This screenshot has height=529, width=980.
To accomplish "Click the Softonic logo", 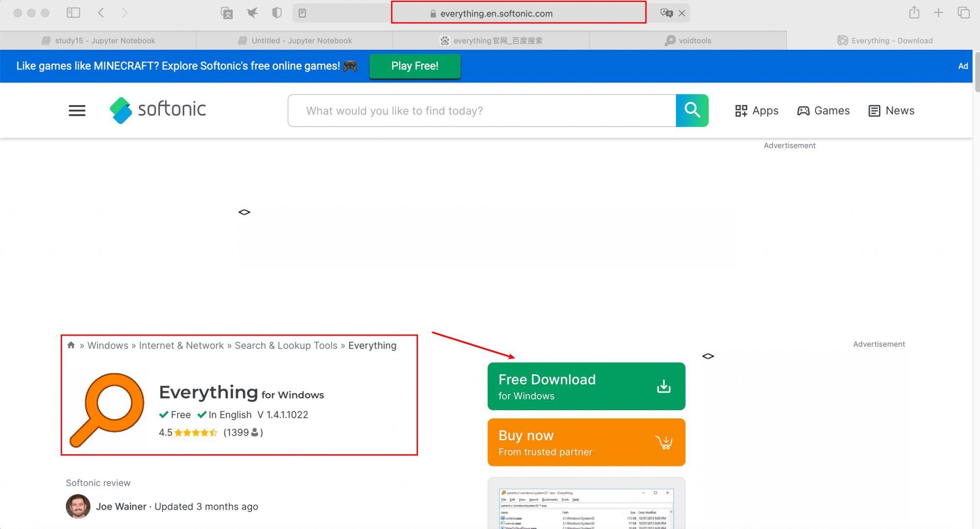I will click(158, 110).
